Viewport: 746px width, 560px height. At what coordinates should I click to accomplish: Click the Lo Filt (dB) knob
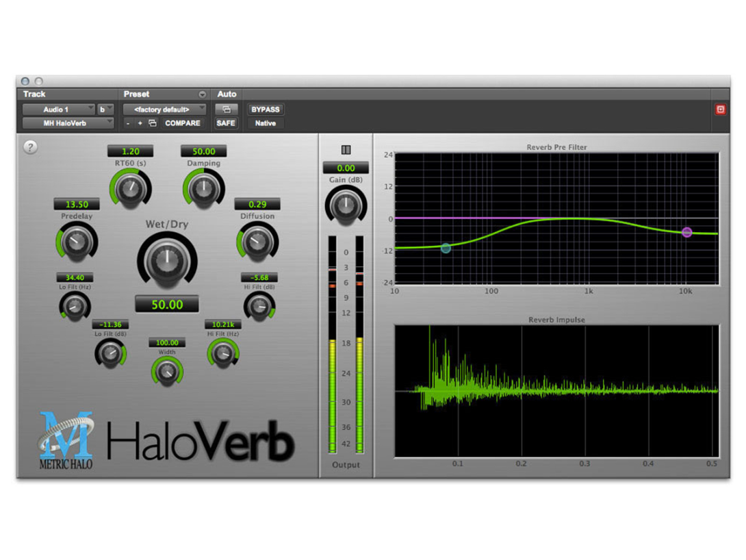click(110, 353)
